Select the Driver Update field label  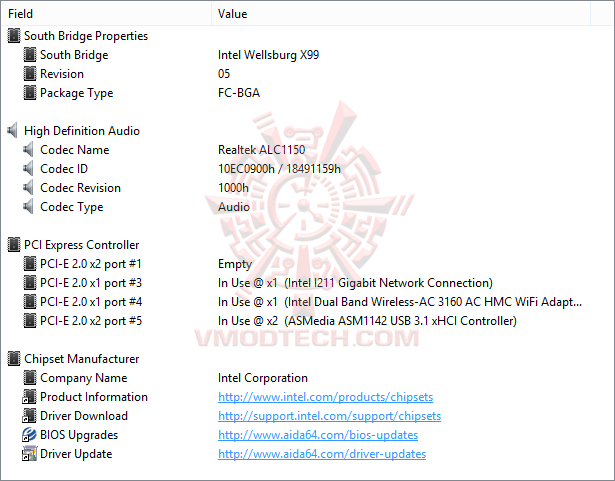click(76, 454)
